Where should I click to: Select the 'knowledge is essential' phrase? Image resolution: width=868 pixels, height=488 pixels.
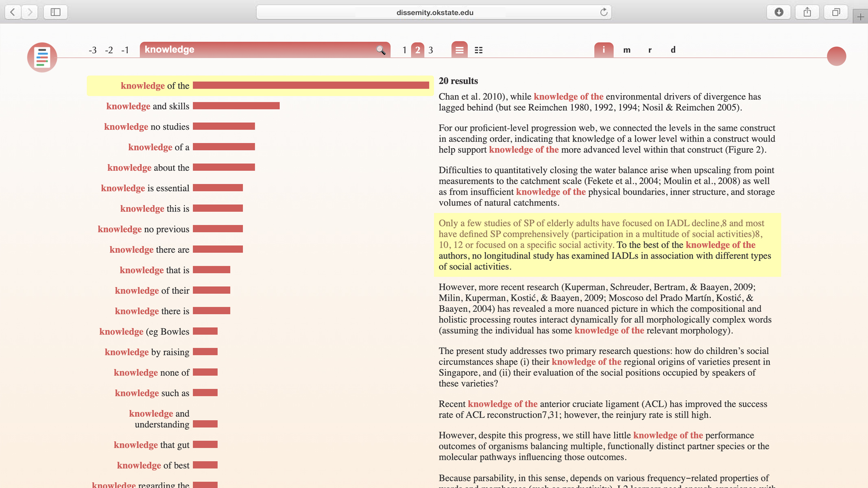(x=145, y=188)
